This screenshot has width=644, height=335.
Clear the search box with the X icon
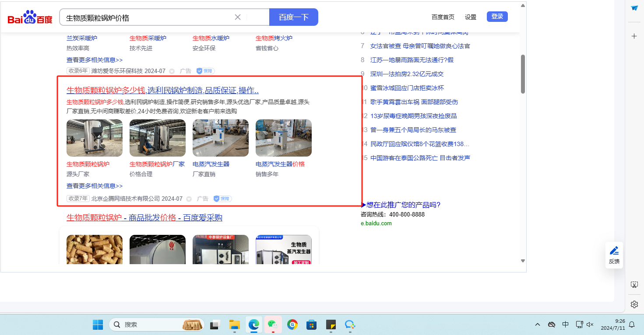coord(238,17)
